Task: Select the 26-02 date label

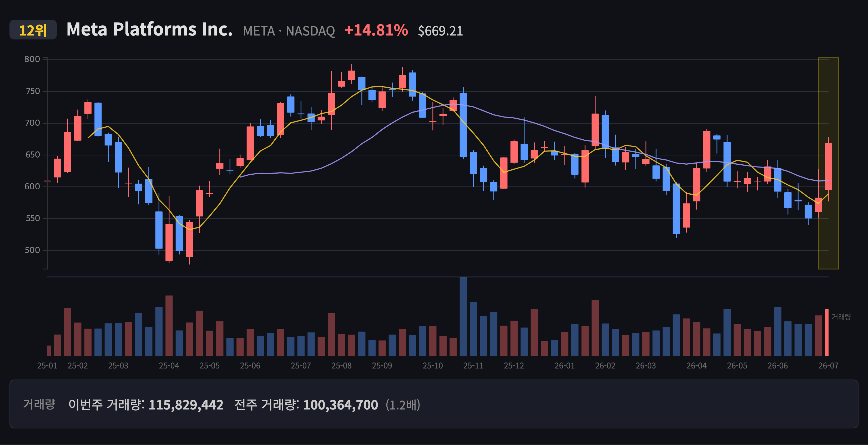Action: (x=605, y=366)
